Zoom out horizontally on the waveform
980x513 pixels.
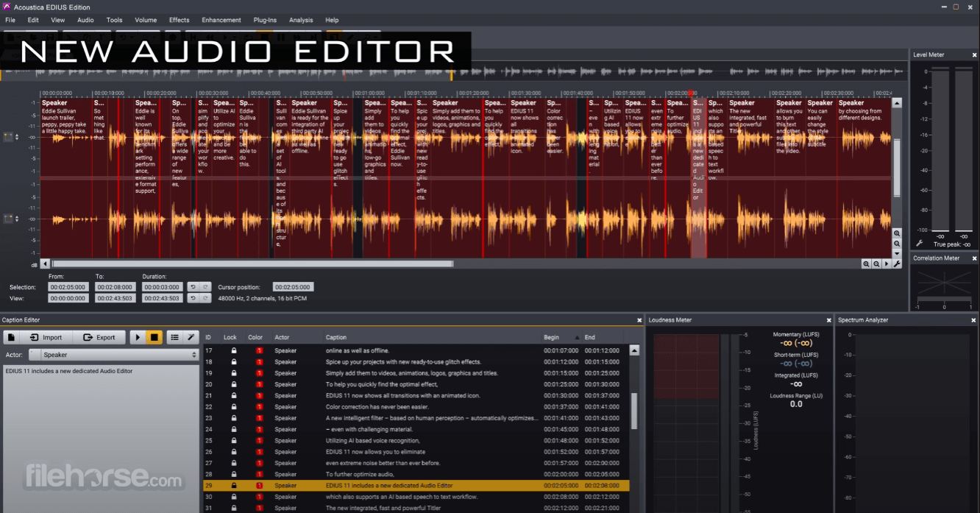click(876, 263)
